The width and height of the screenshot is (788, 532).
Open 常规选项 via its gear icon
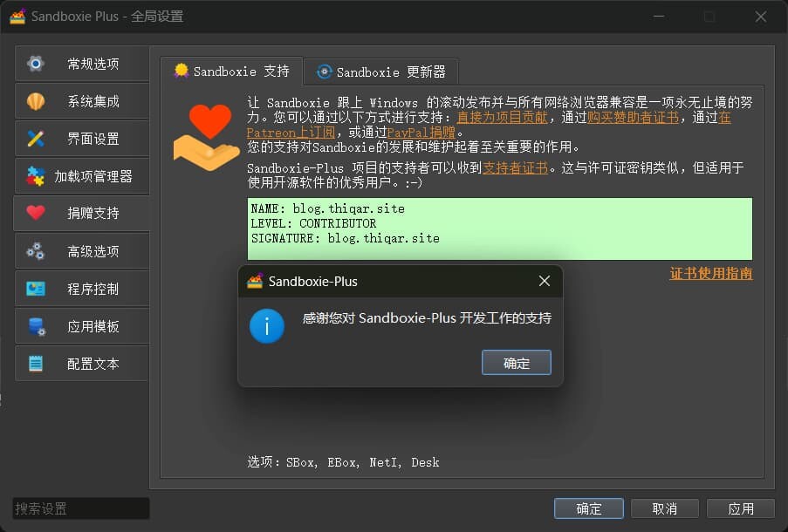36,64
